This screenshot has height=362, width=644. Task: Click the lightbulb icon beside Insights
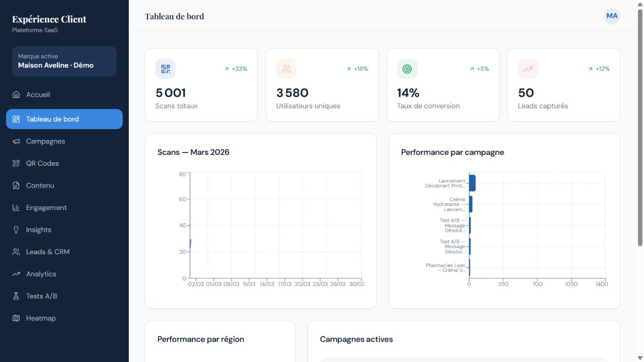pos(16,230)
